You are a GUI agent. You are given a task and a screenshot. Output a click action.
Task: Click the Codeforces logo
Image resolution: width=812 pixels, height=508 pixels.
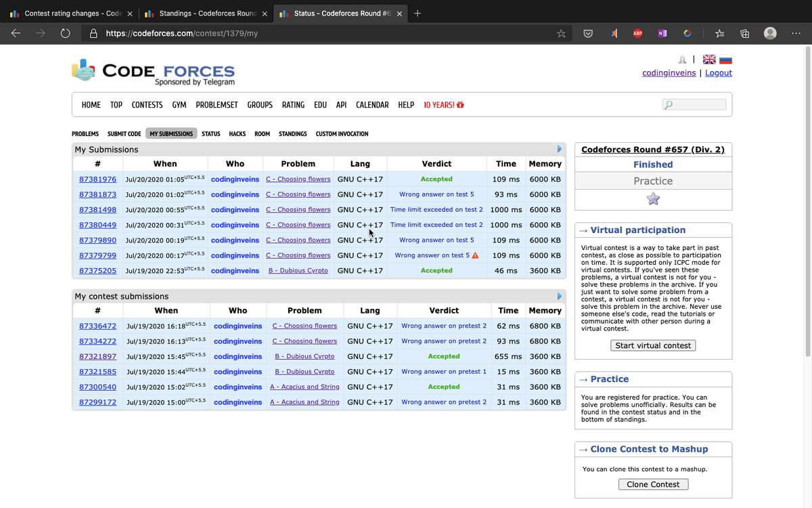(153, 71)
